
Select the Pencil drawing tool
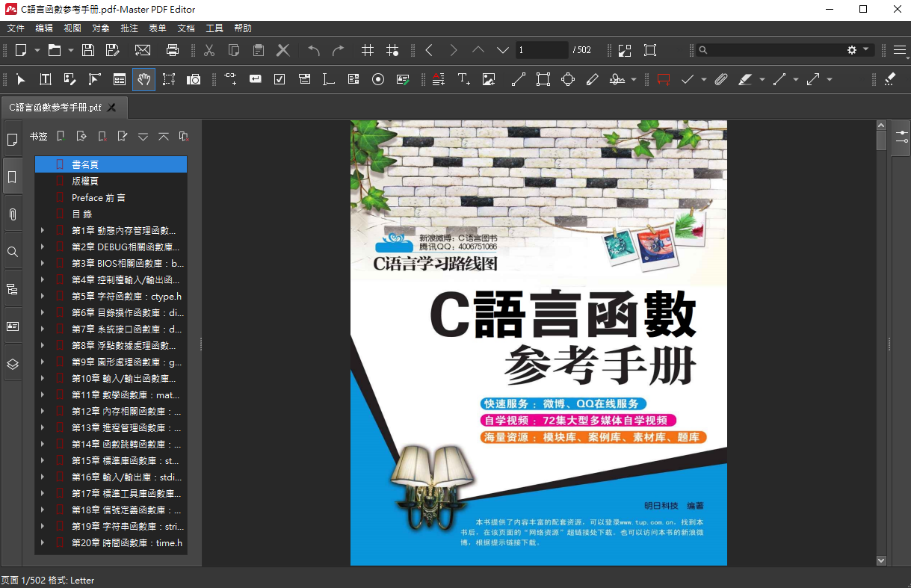592,79
